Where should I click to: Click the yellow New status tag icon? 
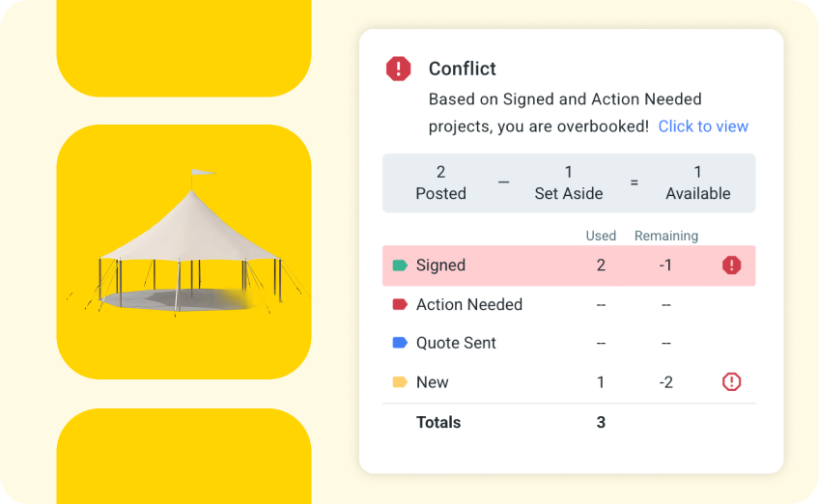click(x=400, y=382)
